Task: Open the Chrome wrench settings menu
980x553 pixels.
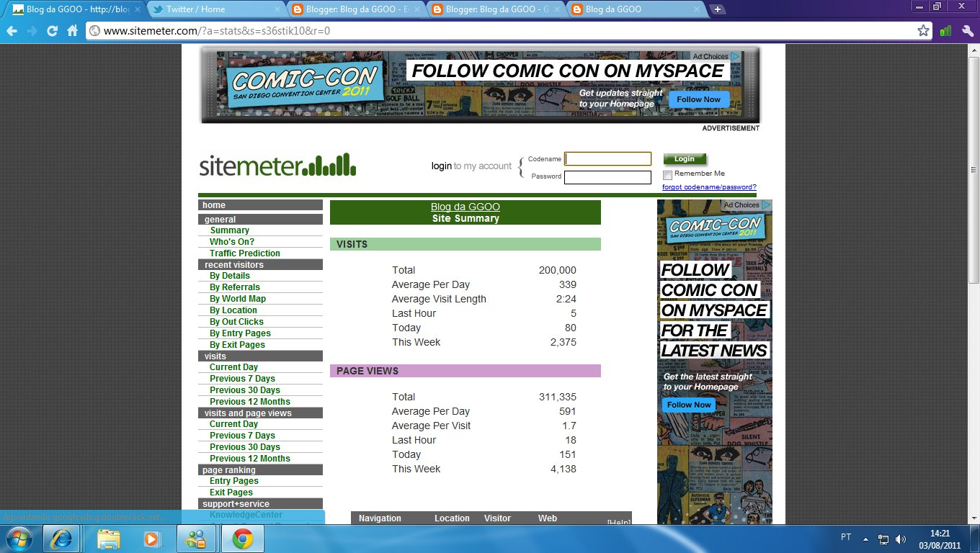Action: coord(968,31)
